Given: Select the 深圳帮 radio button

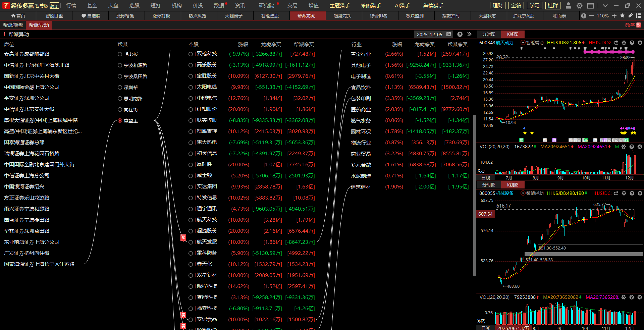Looking at the screenshot, I should [120, 87].
